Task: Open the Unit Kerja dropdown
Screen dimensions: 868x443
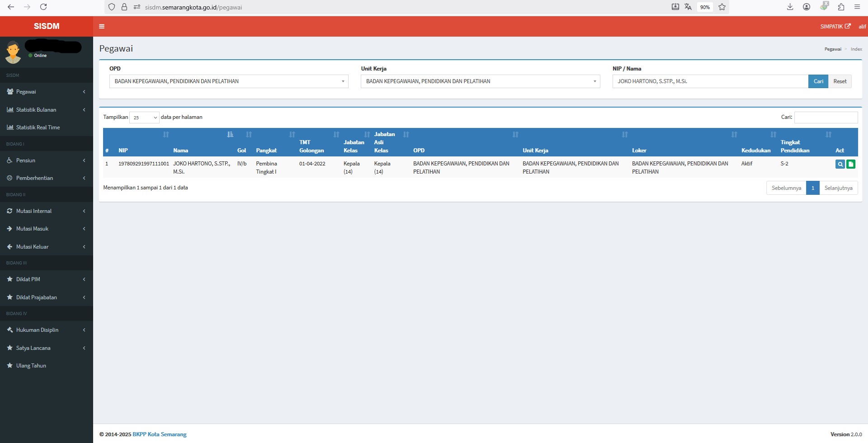Action: 480,81
